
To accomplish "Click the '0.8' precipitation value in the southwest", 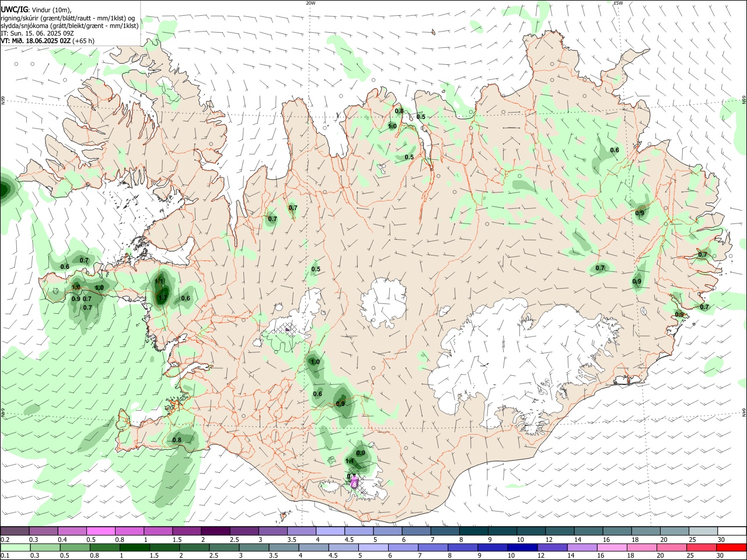I will click(x=177, y=440).
